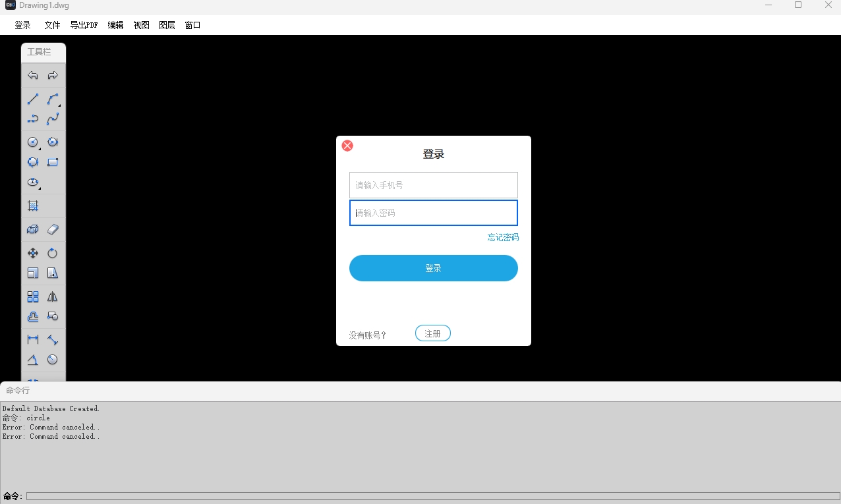Select the Eraser tool

pos(52,229)
